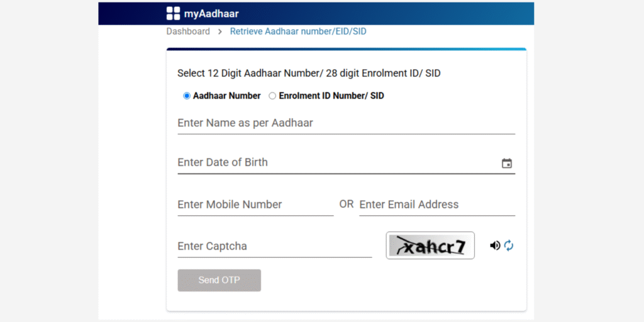Click the breadcrumb chevron separator arrow

[x=220, y=31]
